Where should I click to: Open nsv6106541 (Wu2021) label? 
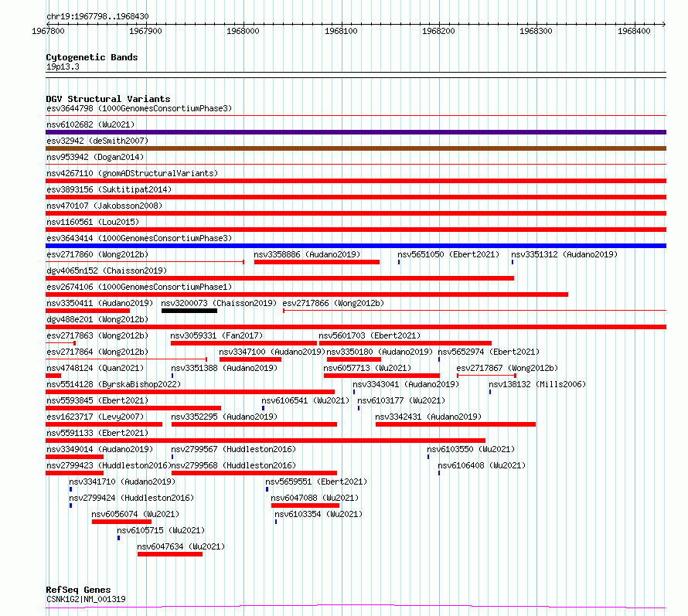[x=305, y=400]
